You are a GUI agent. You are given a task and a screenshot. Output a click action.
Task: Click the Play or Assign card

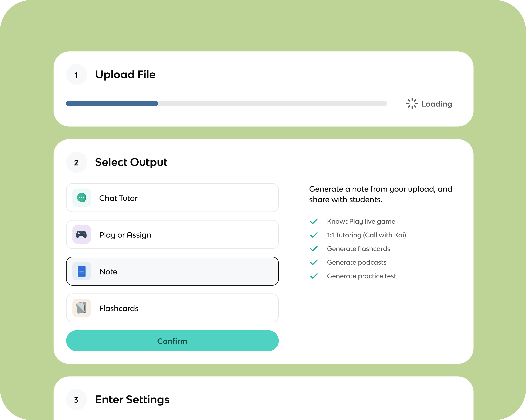172,235
